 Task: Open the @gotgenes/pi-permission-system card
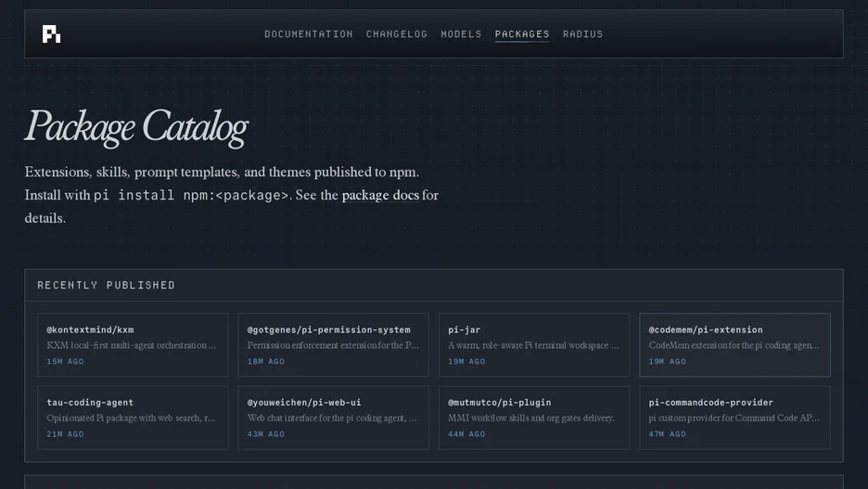point(333,345)
